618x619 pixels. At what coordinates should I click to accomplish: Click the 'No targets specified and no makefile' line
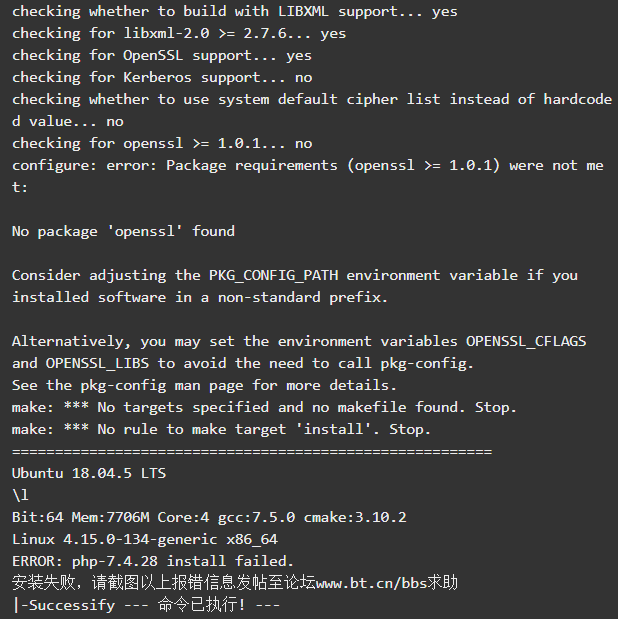point(264,407)
